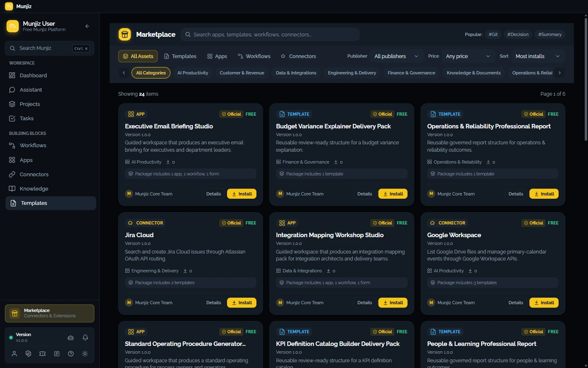The width and height of the screenshot is (588, 368).
Task: Go to Projects in sidebar
Action: pyautogui.click(x=51, y=104)
